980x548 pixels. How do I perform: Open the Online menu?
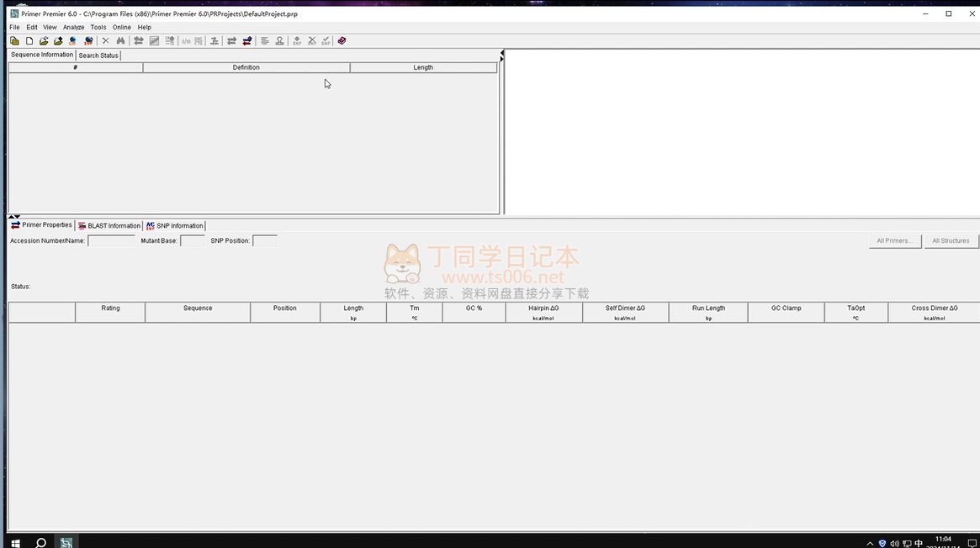click(122, 27)
